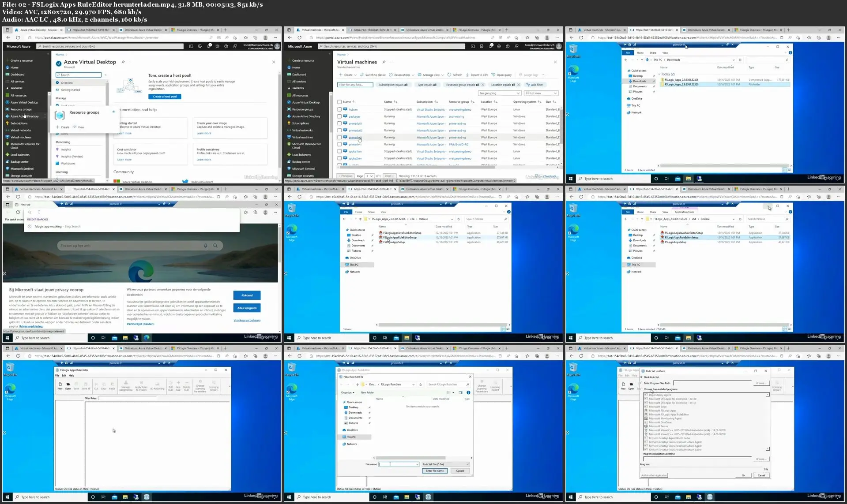
Task: Remove the Location equals all filter
Action: tap(519, 85)
